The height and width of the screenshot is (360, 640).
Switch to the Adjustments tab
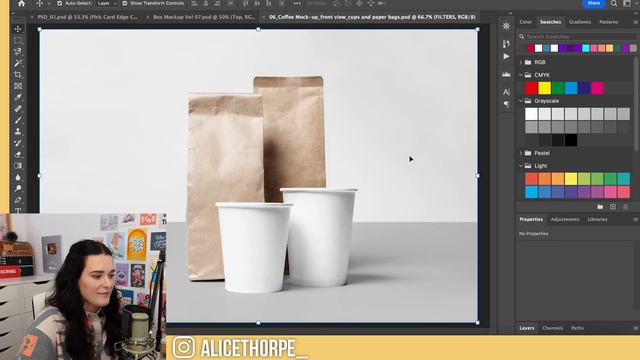(565, 220)
